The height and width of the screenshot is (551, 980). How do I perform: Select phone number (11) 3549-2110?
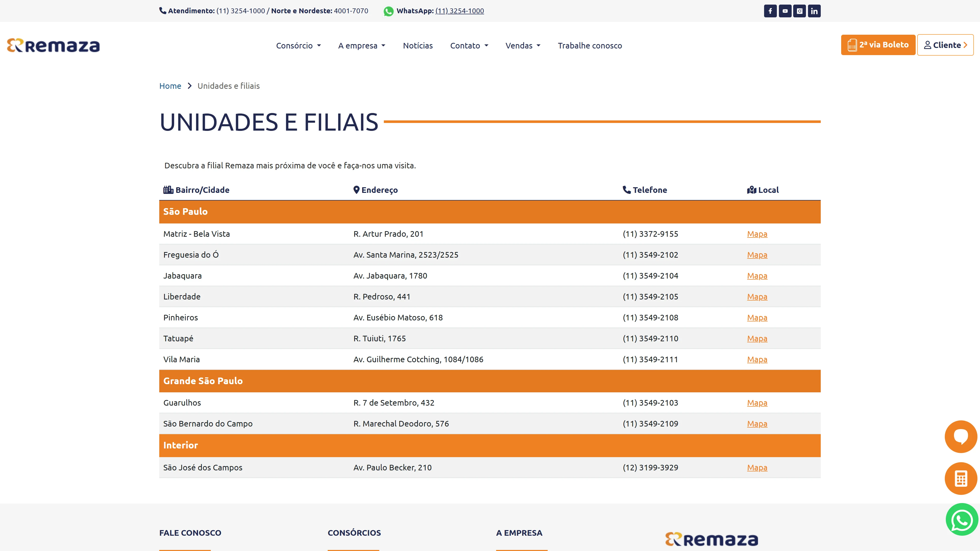click(651, 339)
